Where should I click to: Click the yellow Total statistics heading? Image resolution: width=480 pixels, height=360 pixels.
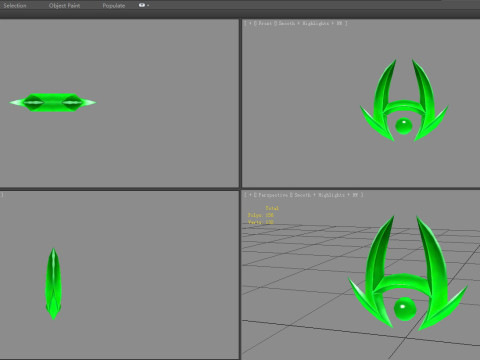coord(272,208)
